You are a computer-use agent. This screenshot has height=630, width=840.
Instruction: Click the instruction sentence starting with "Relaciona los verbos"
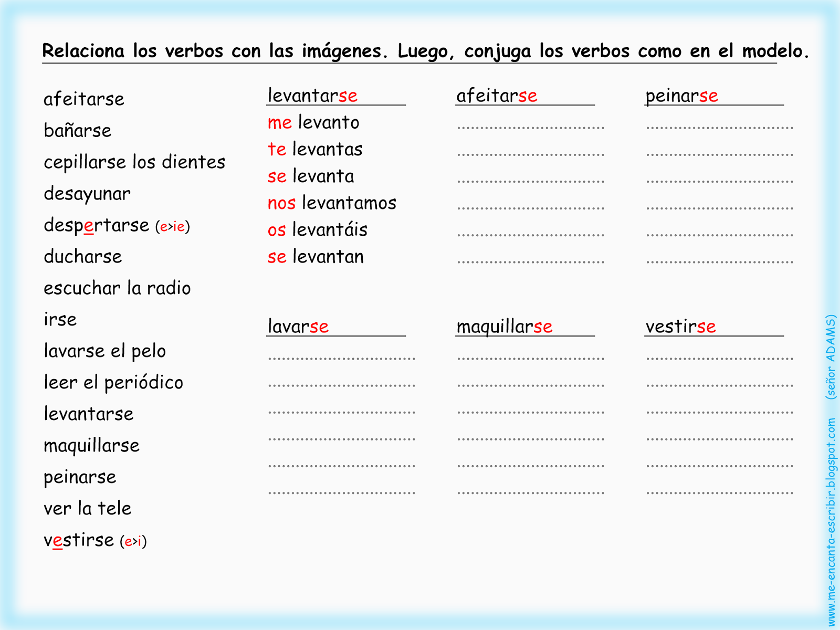(x=426, y=51)
